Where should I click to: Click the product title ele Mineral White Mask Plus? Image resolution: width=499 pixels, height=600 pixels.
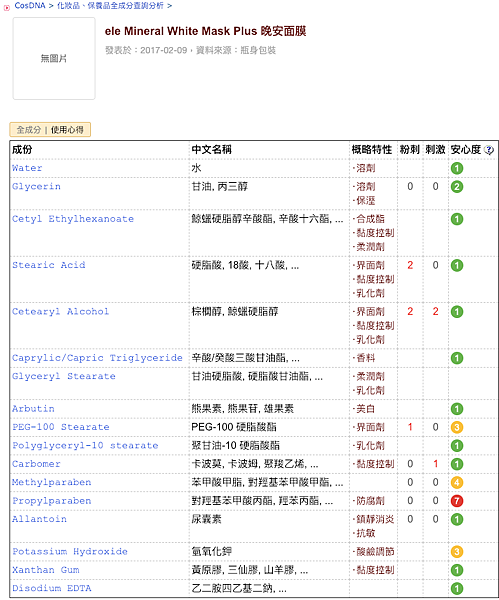[x=205, y=31]
